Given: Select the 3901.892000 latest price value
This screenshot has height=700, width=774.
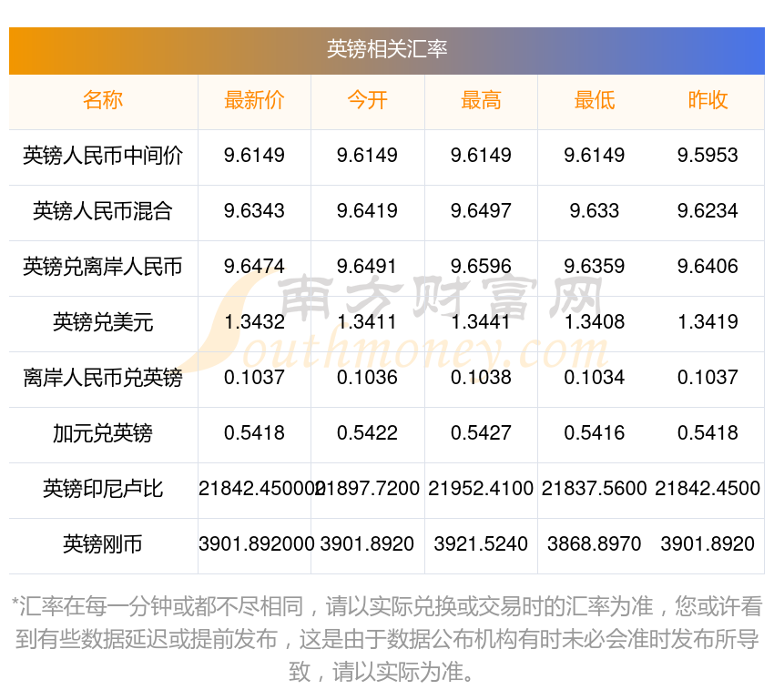Looking at the screenshot, I should coord(256,544).
